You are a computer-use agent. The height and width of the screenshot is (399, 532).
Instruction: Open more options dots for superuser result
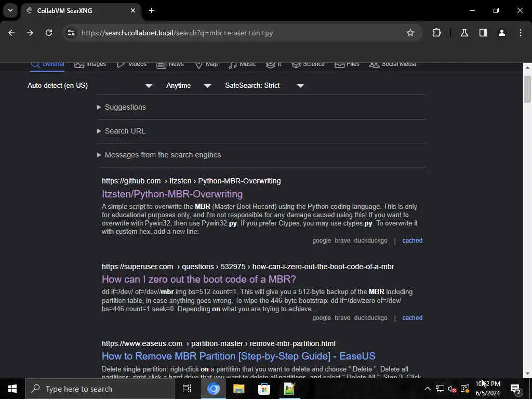pyautogui.click(x=395, y=318)
